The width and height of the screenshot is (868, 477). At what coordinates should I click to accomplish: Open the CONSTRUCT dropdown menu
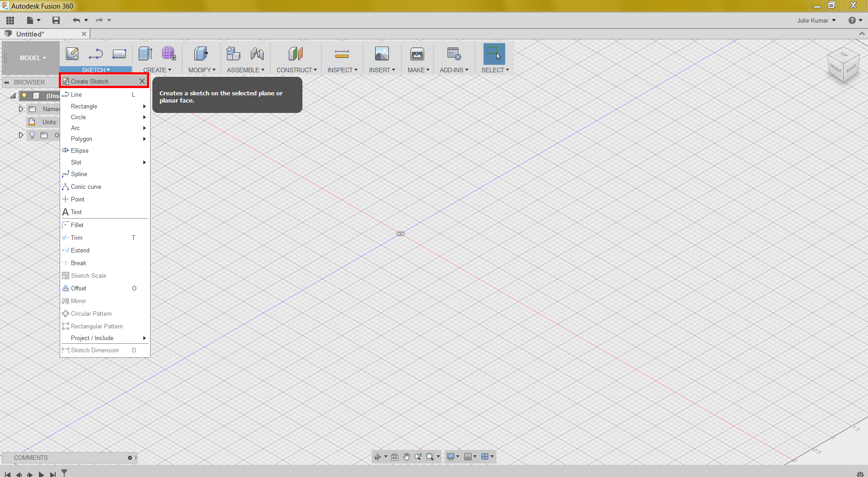click(297, 70)
